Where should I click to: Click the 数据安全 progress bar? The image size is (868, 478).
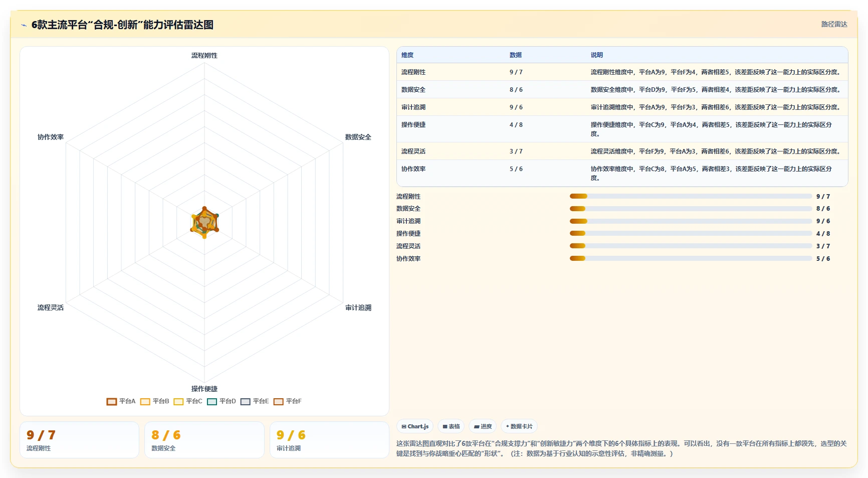click(x=691, y=209)
